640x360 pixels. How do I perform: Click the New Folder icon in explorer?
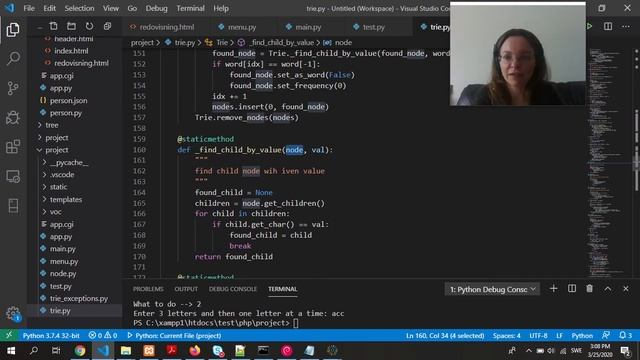coord(71,27)
